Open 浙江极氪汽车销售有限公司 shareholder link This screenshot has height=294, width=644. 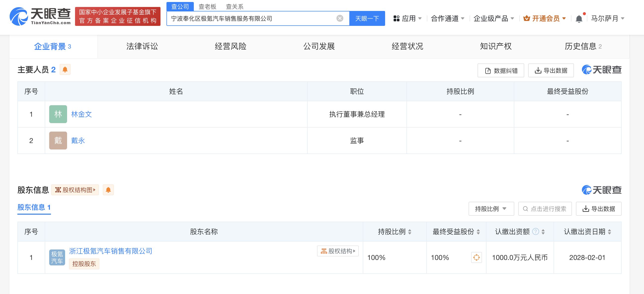point(111,251)
